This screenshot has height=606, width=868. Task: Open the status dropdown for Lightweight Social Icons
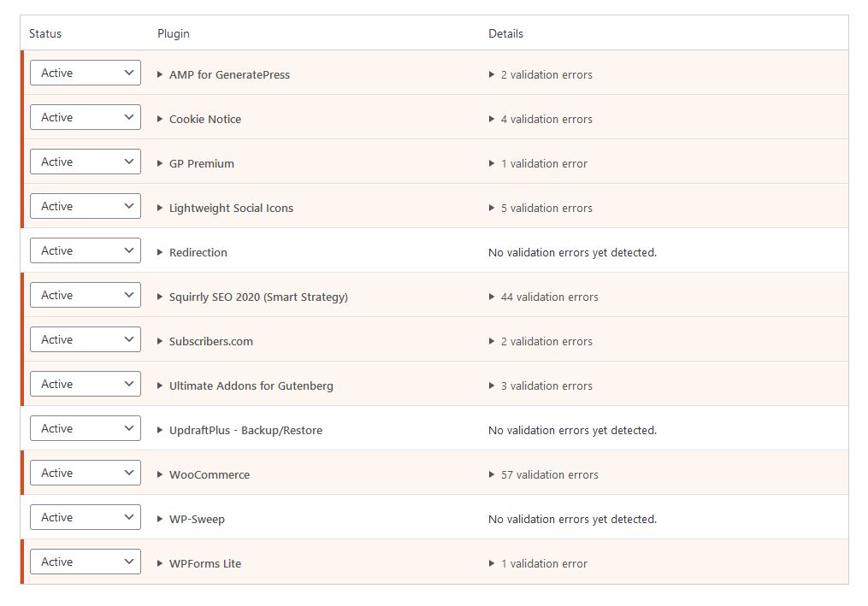tap(86, 206)
